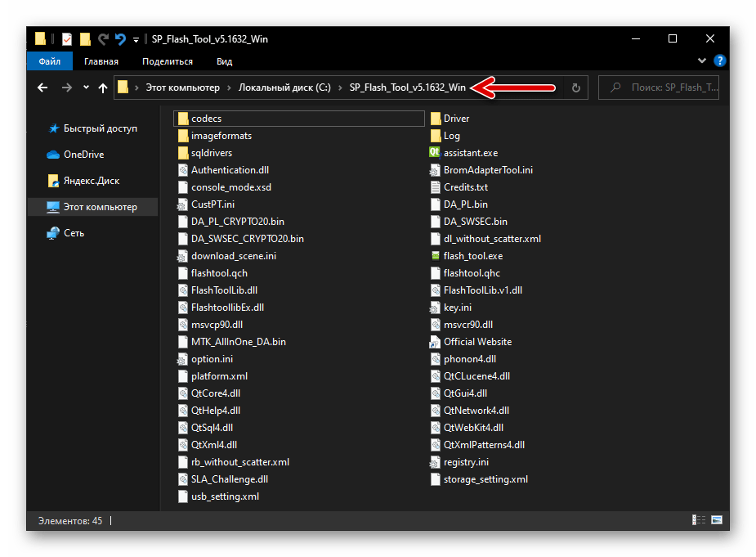Select the file rb_without_scatter.xml
The height and width of the screenshot is (557, 756).
pos(234,462)
